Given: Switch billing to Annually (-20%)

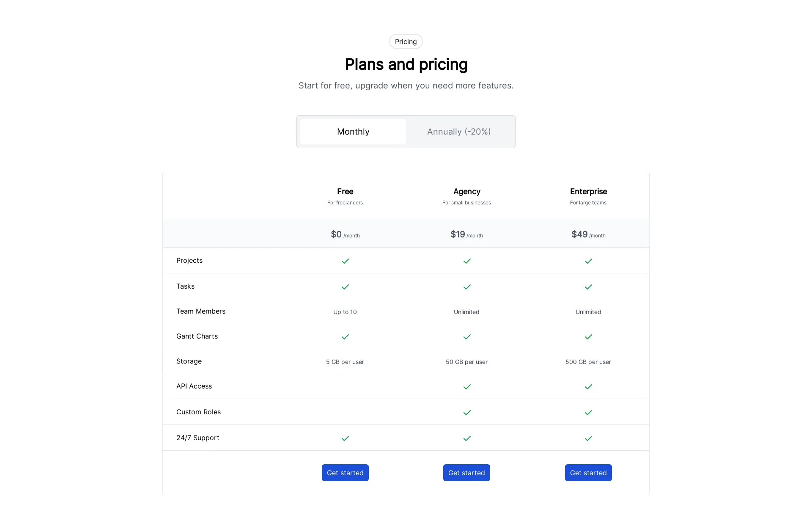Looking at the screenshot, I should click(x=459, y=132).
